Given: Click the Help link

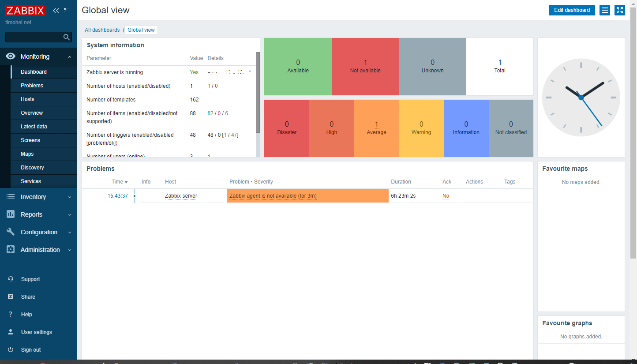Looking at the screenshot, I should pos(26,315).
